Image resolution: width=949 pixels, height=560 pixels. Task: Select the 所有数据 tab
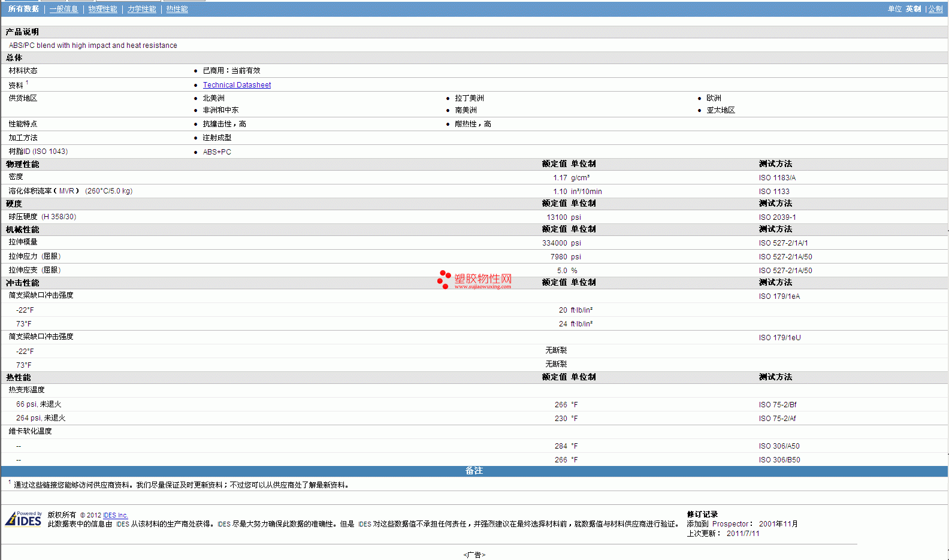click(23, 9)
